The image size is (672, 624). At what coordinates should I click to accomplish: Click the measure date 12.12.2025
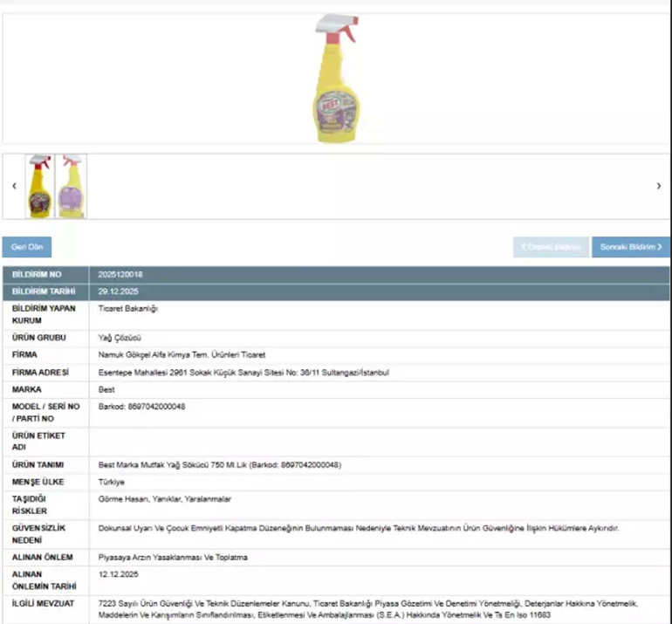[x=119, y=574]
